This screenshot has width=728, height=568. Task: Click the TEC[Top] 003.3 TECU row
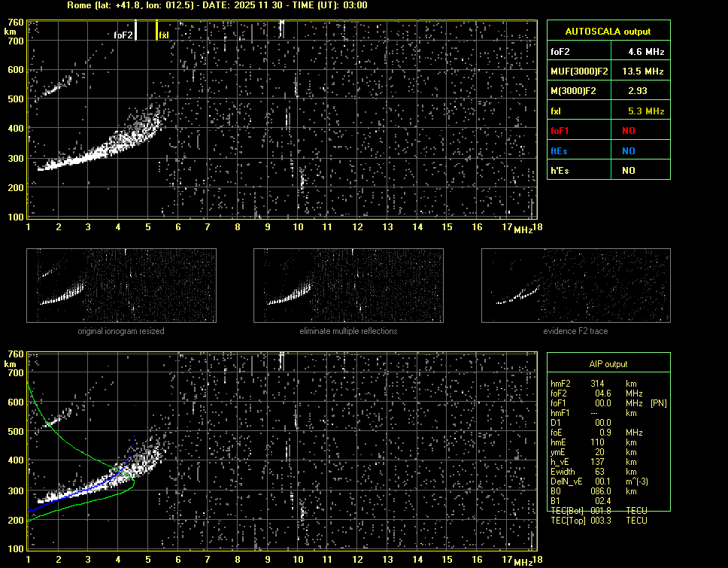(598, 521)
